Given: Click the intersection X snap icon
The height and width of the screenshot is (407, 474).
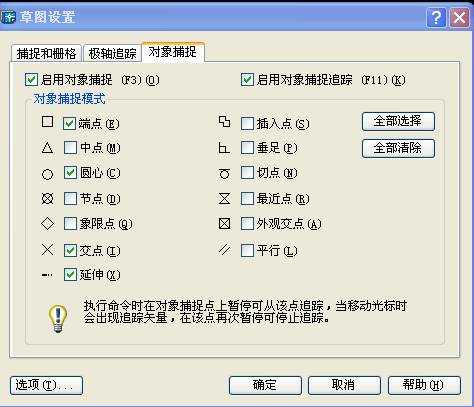Looking at the screenshot, I should click(x=47, y=250).
